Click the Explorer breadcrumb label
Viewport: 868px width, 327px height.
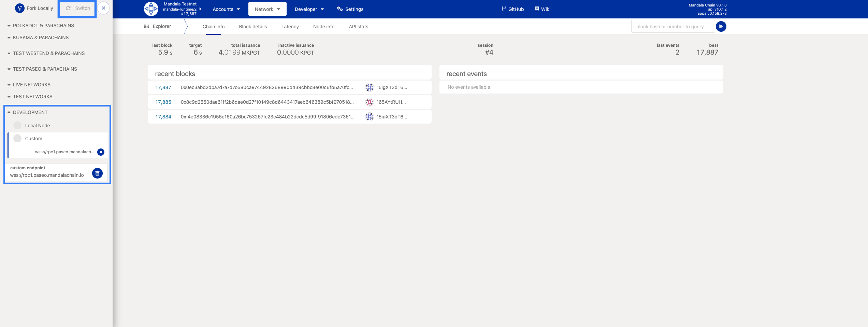(x=162, y=26)
